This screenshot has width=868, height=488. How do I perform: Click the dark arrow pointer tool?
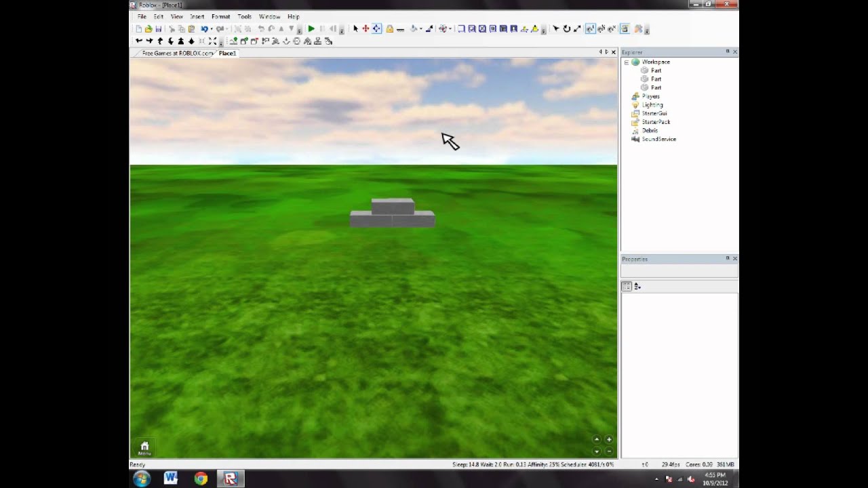pos(556,29)
